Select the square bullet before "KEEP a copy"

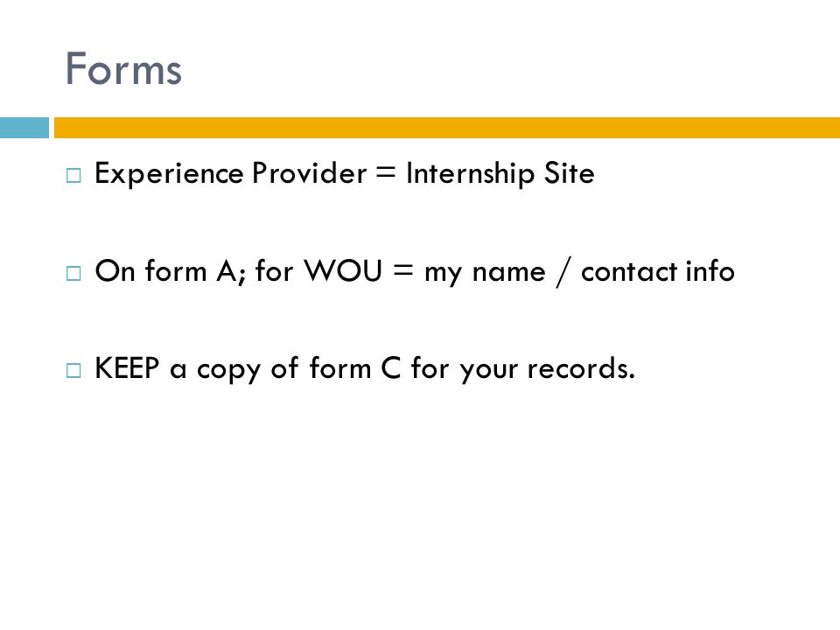point(73,371)
